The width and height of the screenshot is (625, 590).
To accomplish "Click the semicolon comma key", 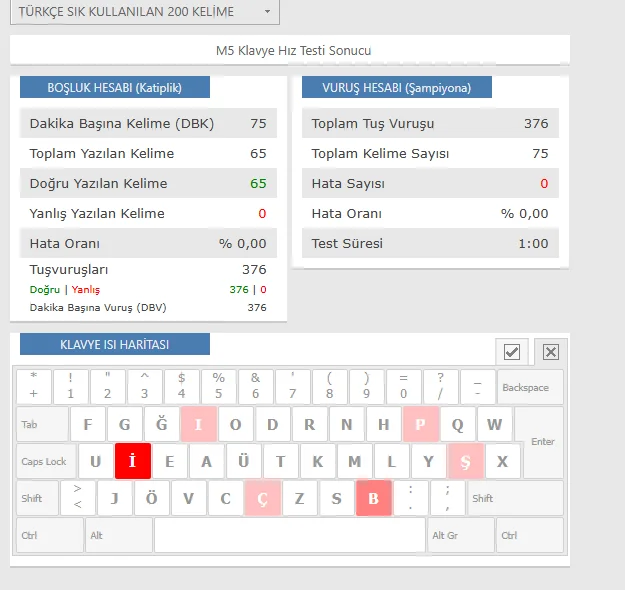I will 448,498.
